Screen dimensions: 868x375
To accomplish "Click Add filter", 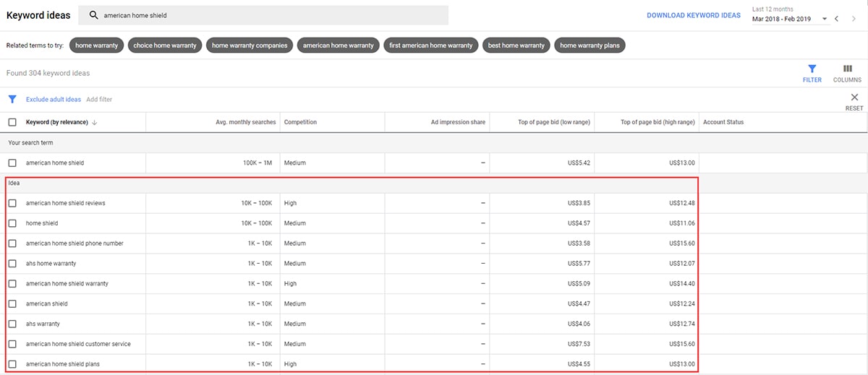I will 99,100.
